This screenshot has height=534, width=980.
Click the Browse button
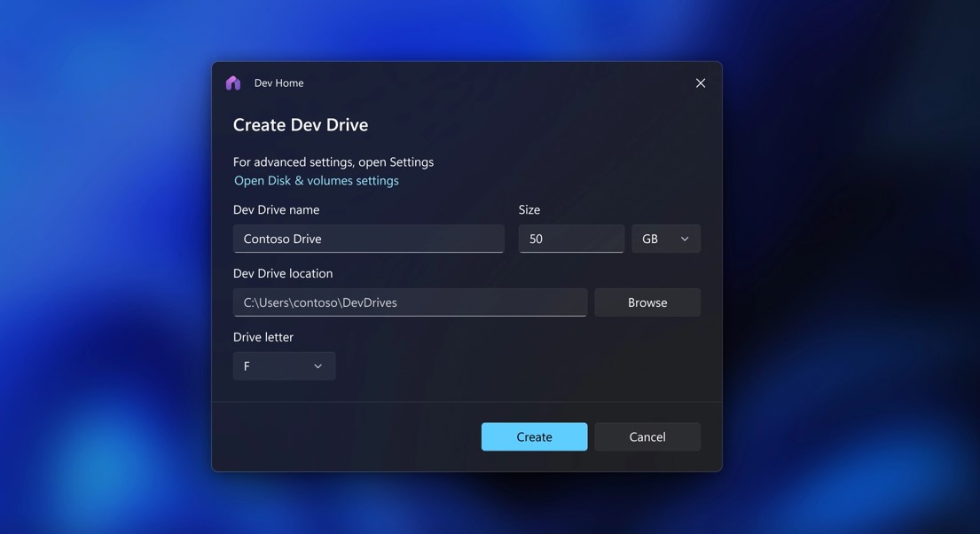pyautogui.click(x=647, y=302)
